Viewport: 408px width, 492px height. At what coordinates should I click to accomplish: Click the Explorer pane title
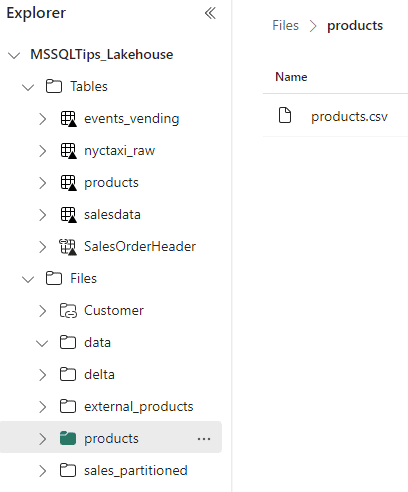click(x=36, y=14)
